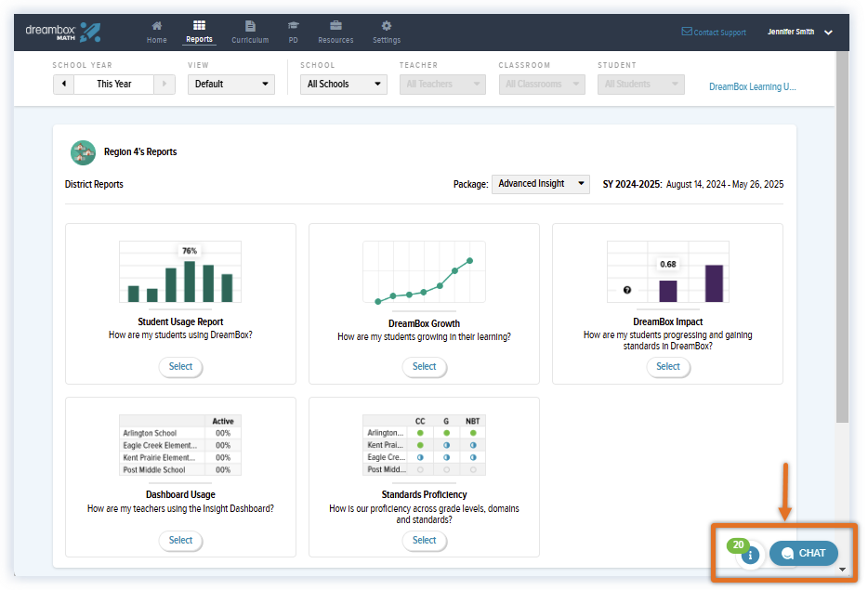868x590 pixels.
Task: Click the Student Usage bar chart thumbnail
Action: click(x=180, y=271)
